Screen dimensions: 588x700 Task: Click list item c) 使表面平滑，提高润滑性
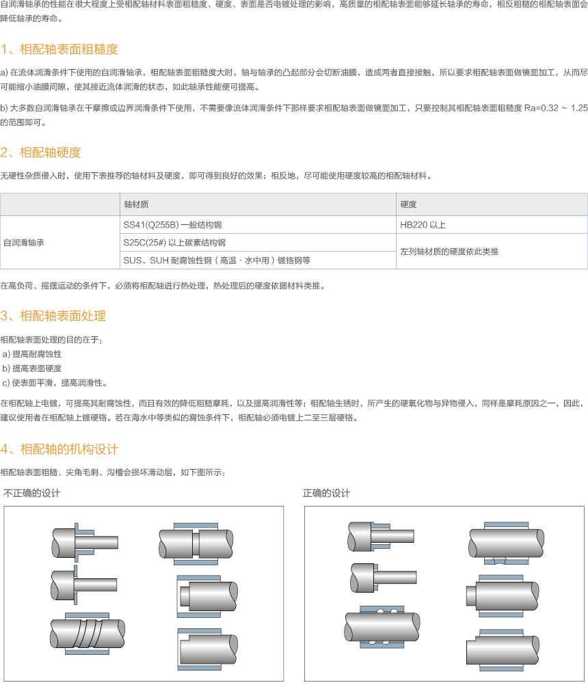55,383
